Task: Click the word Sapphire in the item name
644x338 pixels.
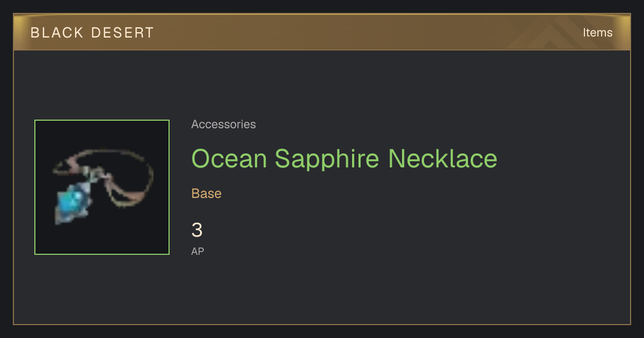Action: pos(327,159)
